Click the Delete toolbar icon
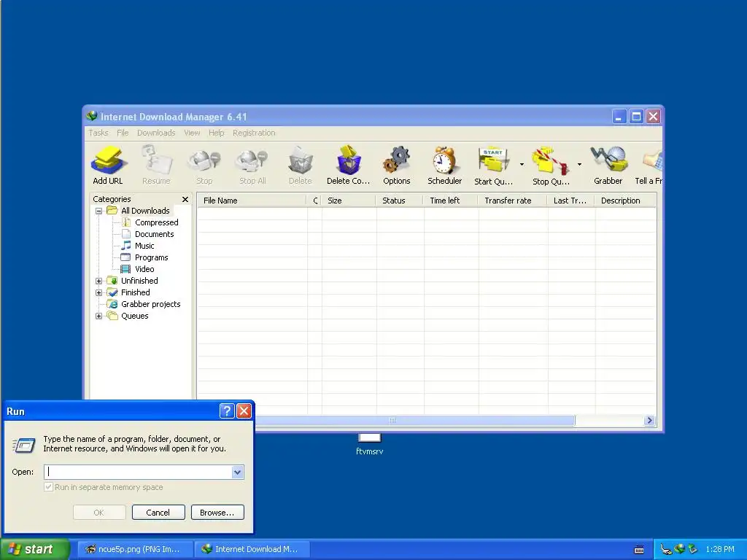 pyautogui.click(x=300, y=166)
